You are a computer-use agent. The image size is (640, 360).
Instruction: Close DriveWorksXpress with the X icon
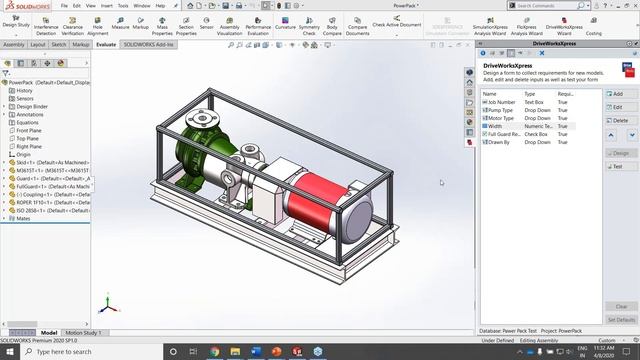pyautogui.click(x=542, y=53)
